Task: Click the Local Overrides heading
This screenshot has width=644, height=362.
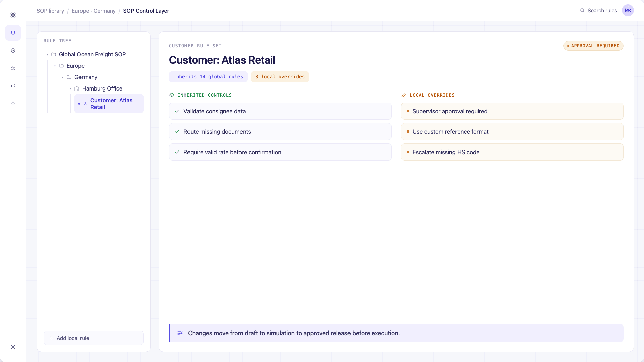Action: pos(432,95)
